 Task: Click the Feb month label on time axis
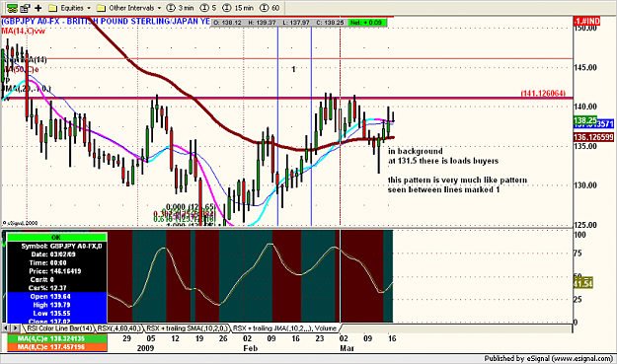click(251, 348)
